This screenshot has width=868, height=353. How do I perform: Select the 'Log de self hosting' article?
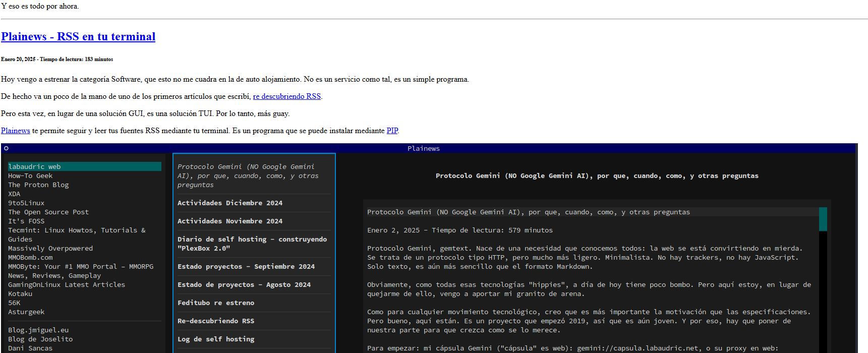pyautogui.click(x=216, y=339)
